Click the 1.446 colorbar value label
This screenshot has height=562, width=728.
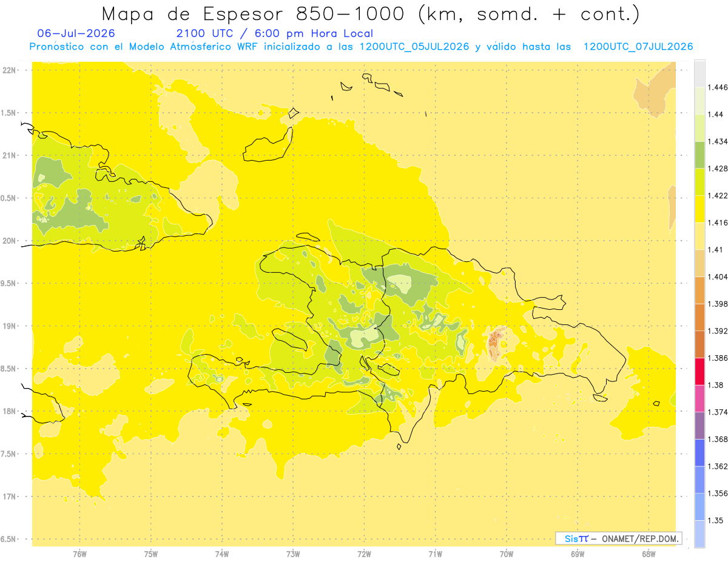coord(717,87)
